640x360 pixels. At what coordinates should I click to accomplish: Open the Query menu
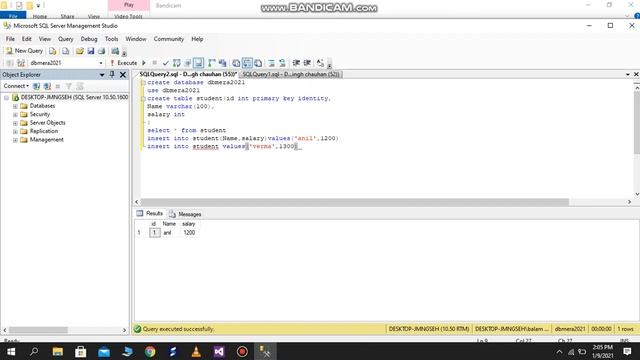click(x=65, y=39)
